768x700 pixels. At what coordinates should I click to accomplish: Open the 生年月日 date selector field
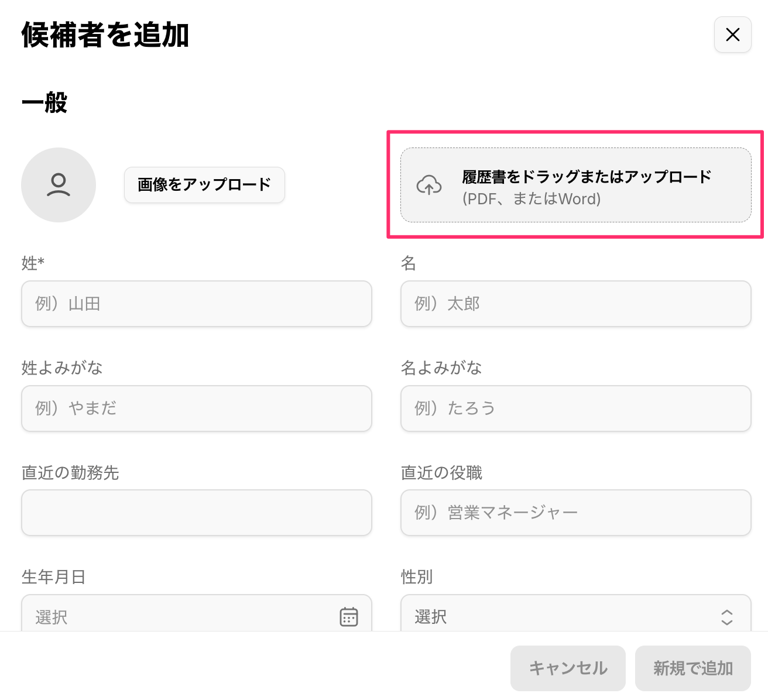(181, 616)
